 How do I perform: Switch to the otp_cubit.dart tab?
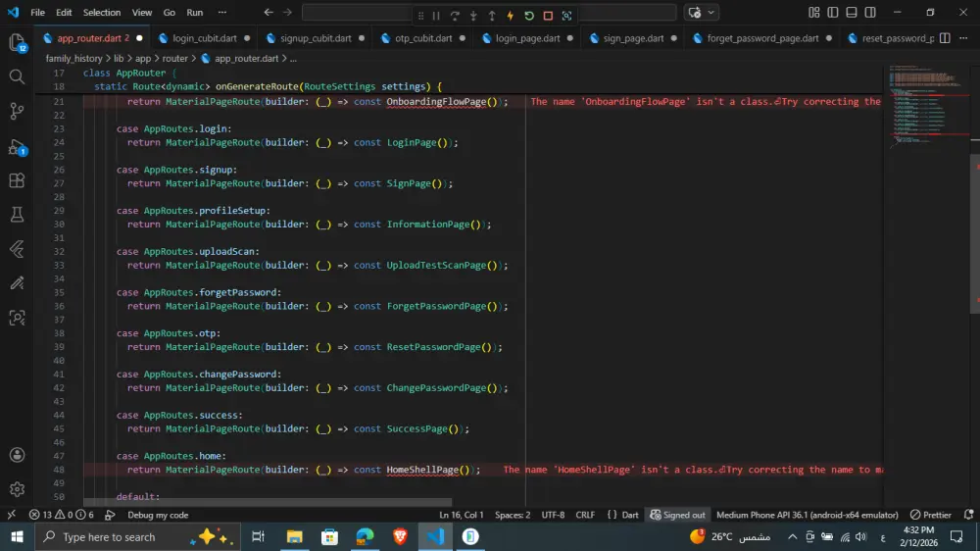point(423,38)
